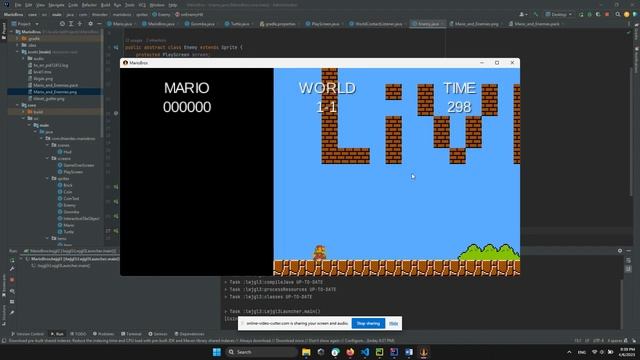Click the Hide link in sharing bar
Screen dimensions: 640x360
pos(393,323)
